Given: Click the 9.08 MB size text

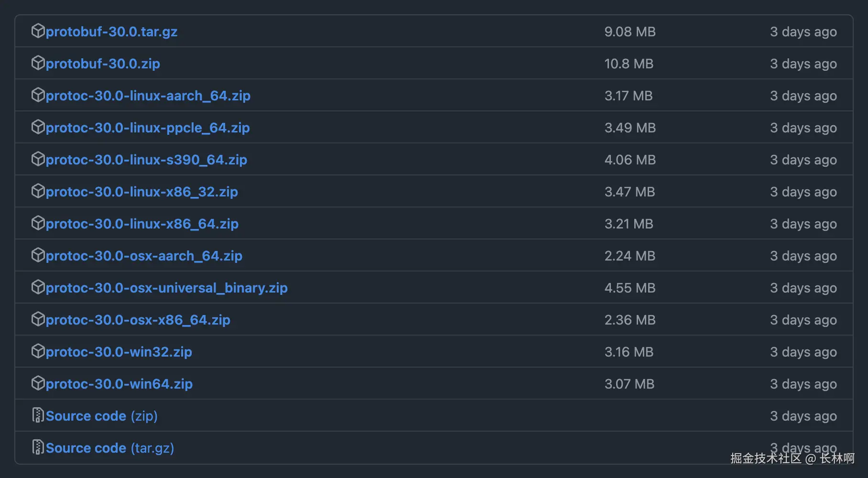Looking at the screenshot, I should [629, 32].
